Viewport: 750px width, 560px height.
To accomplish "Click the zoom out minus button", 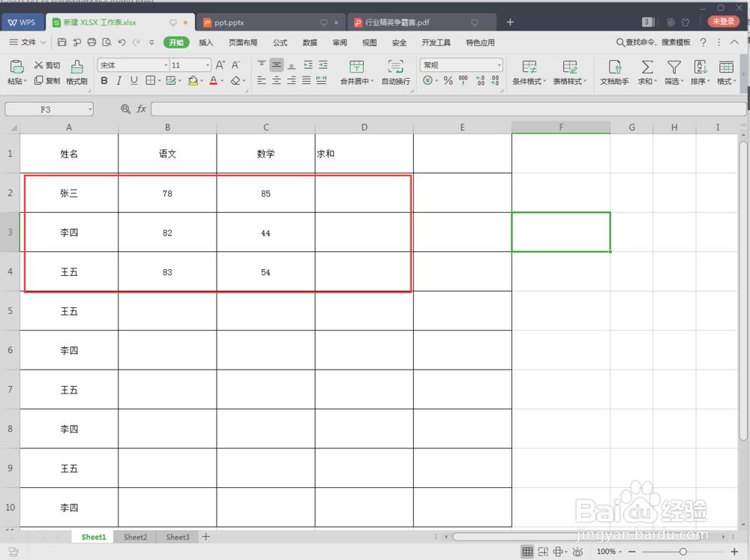I will [x=631, y=552].
